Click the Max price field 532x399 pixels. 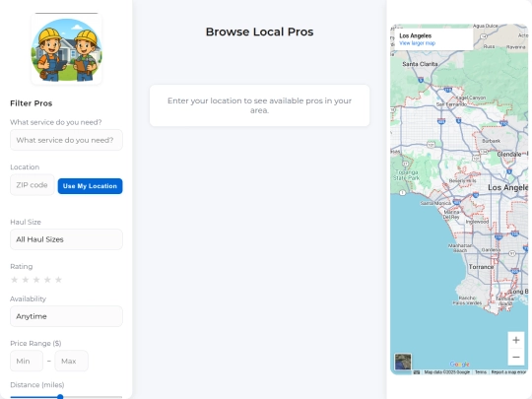click(71, 361)
